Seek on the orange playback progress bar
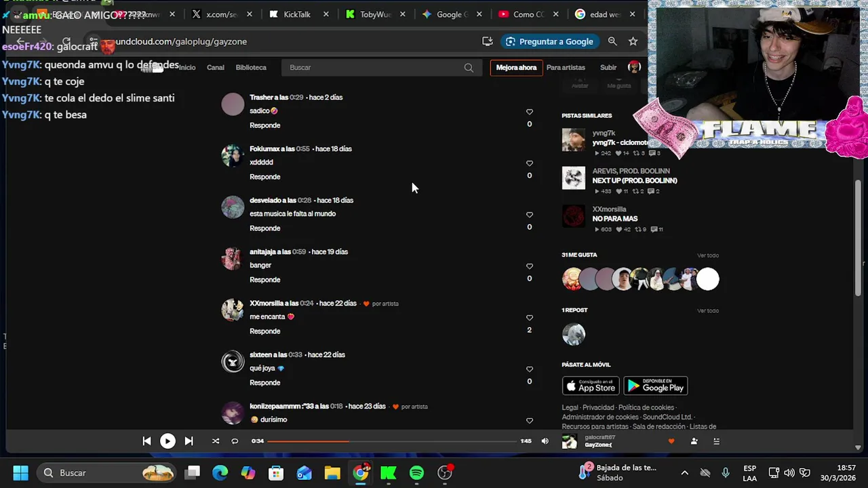 392,441
